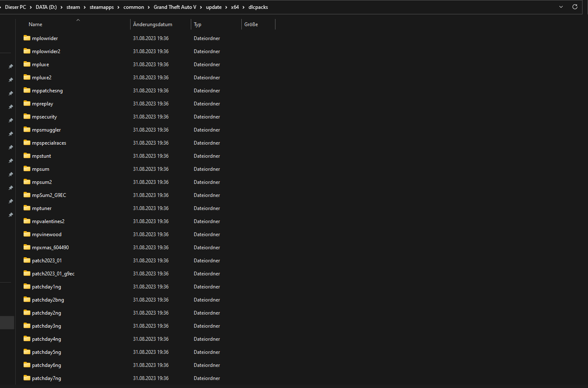Select the folder name mplowrider without the 2
The image size is (588, 388).
[x=45, y=38]
